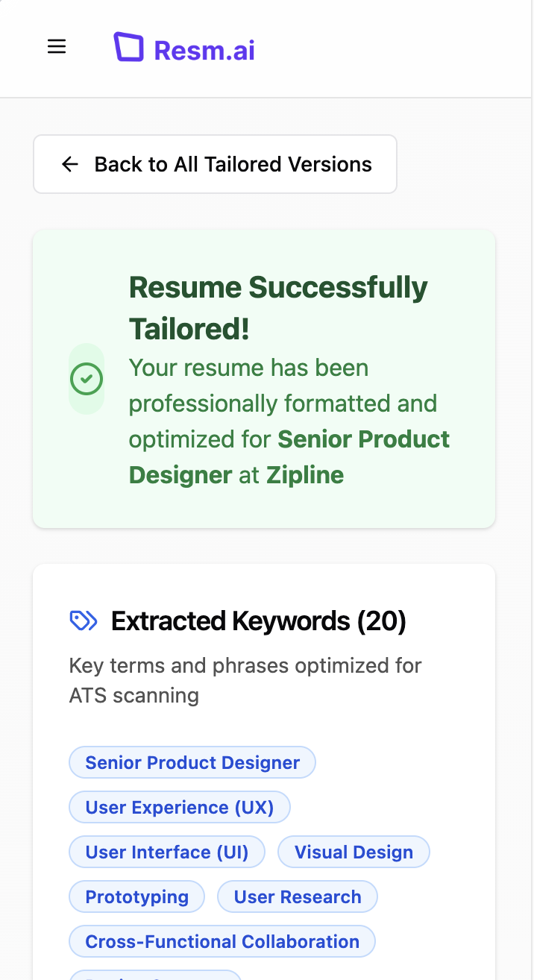
Task: Click the User Interface (UI) keyword tag
Action: click(x=166, y=852)
